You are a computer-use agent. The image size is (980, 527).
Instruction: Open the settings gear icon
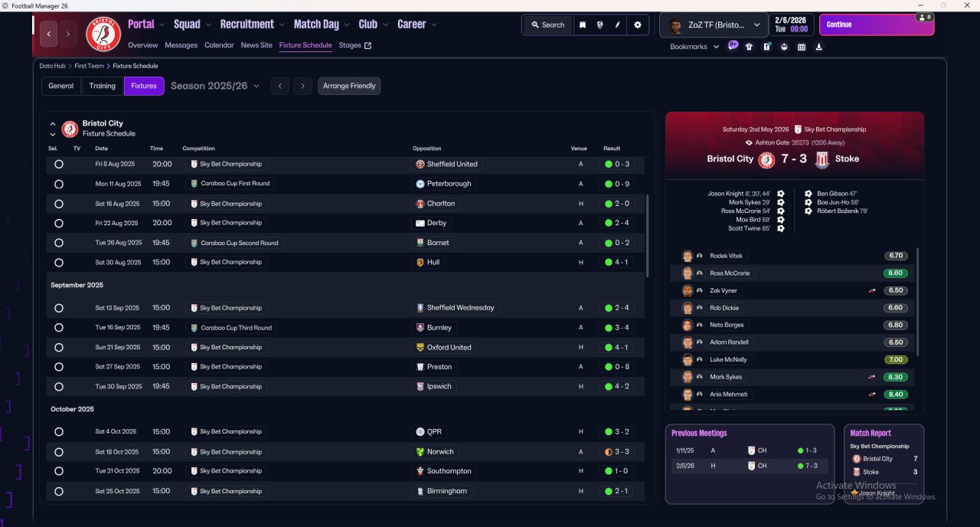pyautogui.click(x=638, y=25)
